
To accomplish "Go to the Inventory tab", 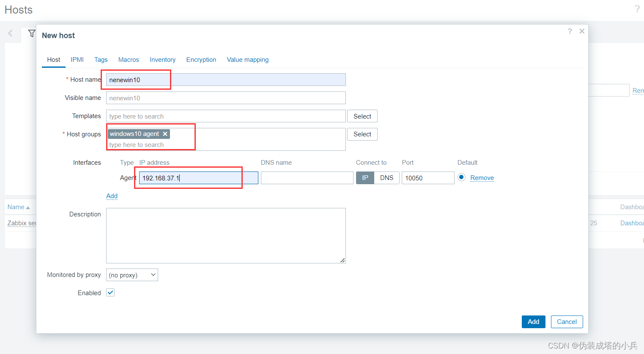I will [x=162, y=60].
